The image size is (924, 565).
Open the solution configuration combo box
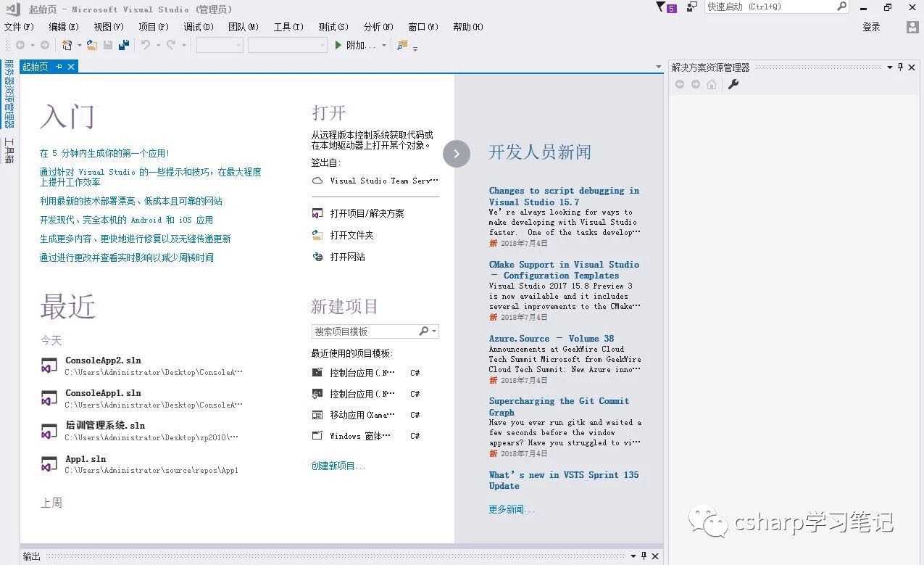pos(220,45)
